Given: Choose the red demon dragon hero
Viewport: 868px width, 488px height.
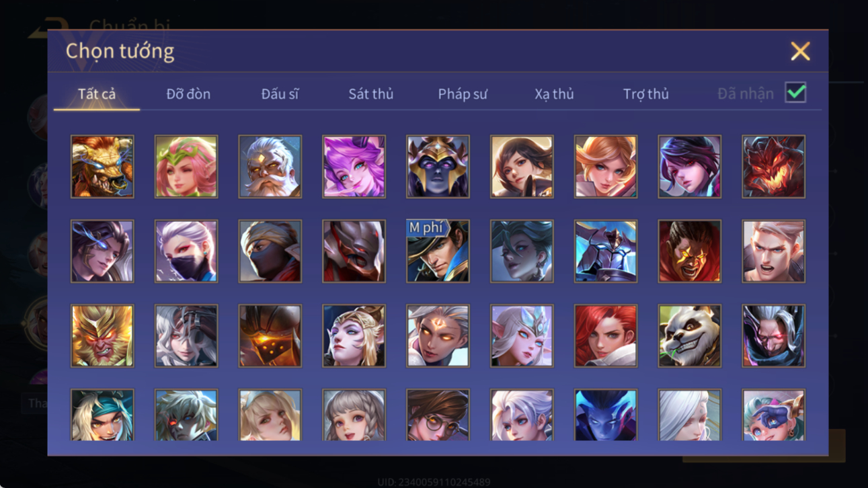Looking at the screenshot, I should pos(773,167).
